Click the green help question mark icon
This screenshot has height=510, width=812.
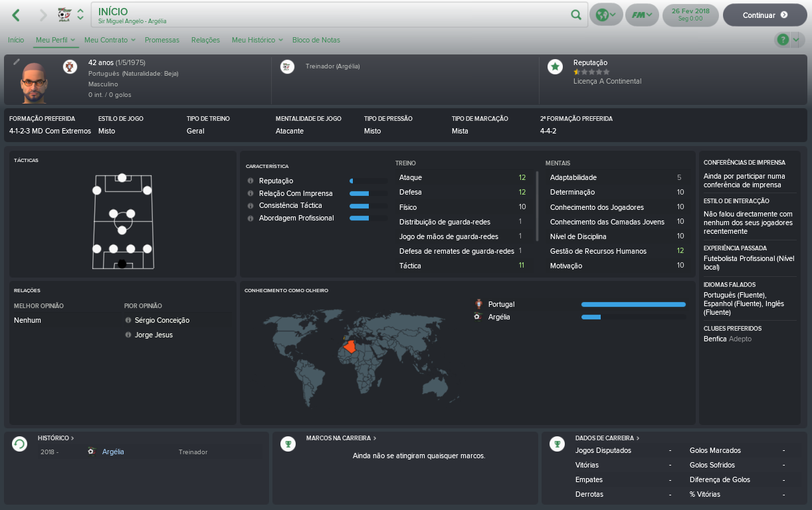click(x=783, y=40)
